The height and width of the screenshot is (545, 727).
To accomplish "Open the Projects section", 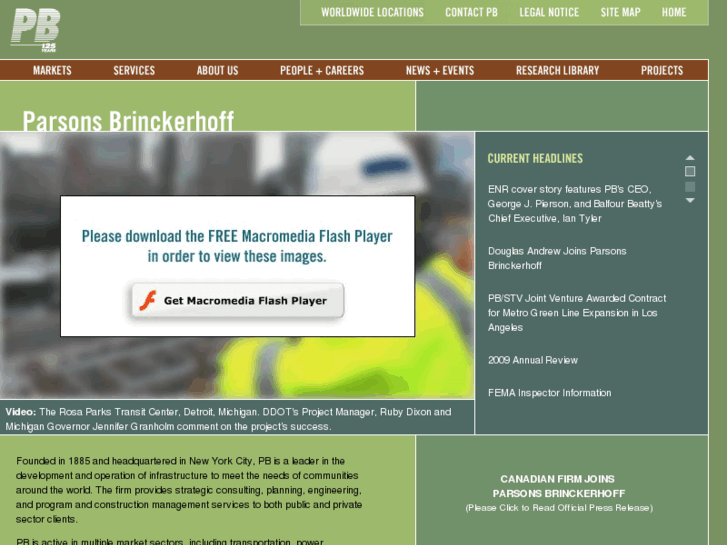I will (662, 71).
